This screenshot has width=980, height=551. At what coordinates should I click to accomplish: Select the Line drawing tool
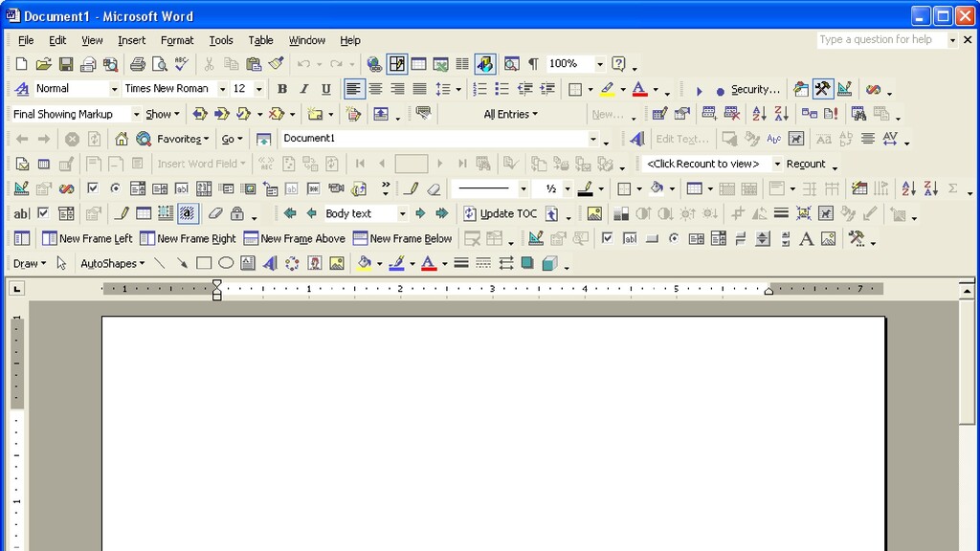click(160, 264)
